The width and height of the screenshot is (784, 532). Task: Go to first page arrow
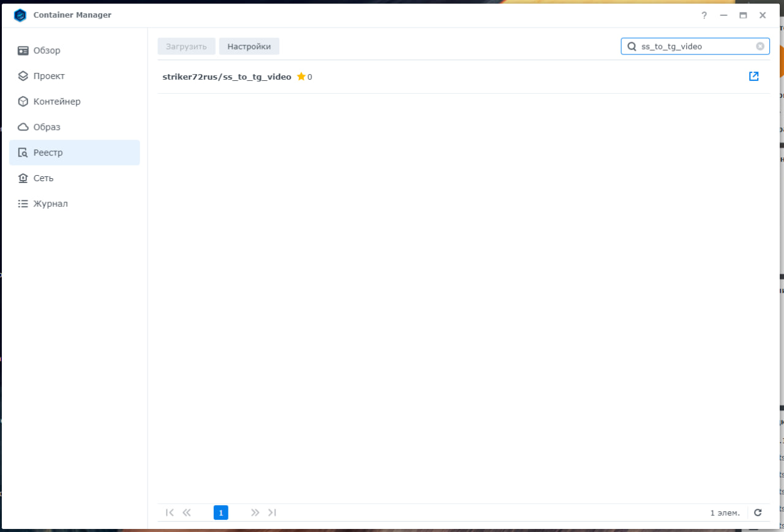coord(170,512)
